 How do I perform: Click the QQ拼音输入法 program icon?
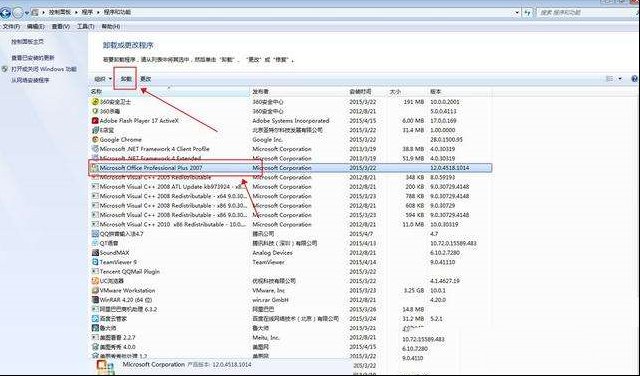95,234
